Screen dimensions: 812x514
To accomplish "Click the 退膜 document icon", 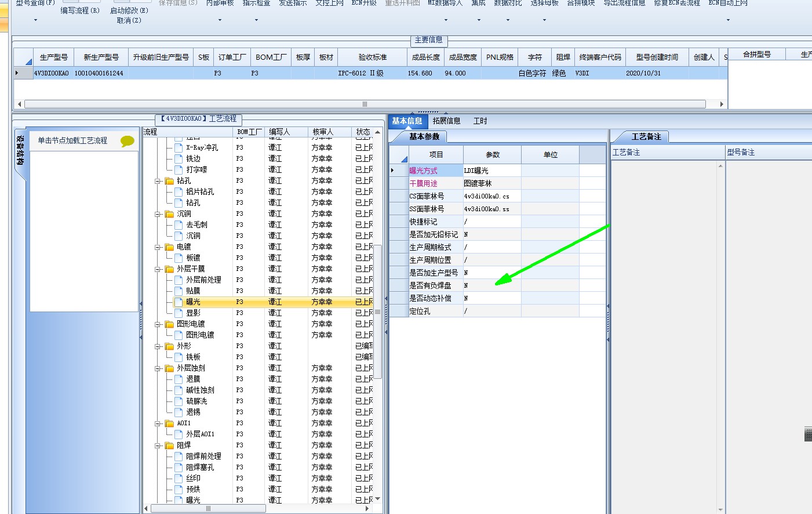I will (179, 379).
